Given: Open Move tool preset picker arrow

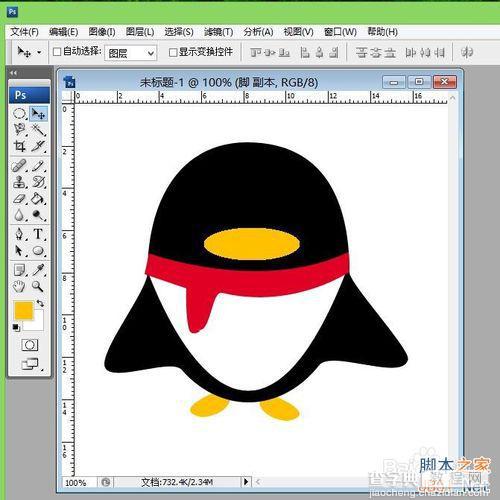Looking at the screenshot, I should tap(39, 52).
